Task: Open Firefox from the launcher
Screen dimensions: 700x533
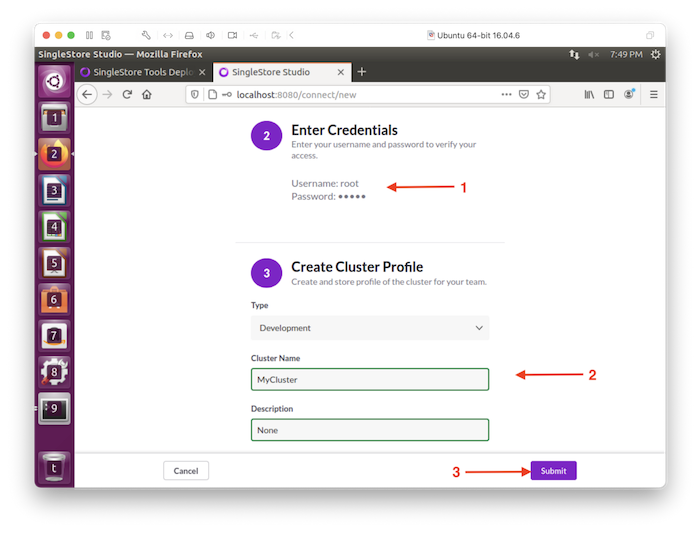Action: click(x=54, y=154)
